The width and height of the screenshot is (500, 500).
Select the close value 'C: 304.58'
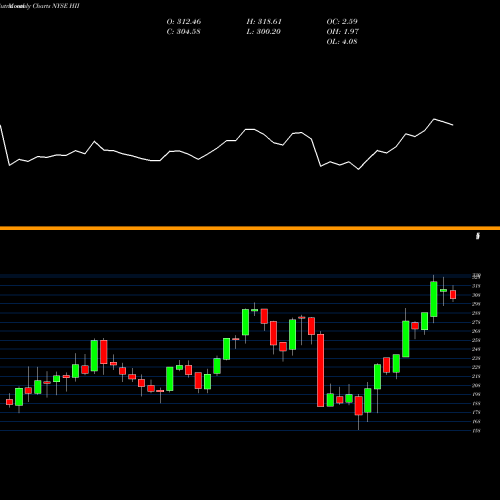coord(183,32)
